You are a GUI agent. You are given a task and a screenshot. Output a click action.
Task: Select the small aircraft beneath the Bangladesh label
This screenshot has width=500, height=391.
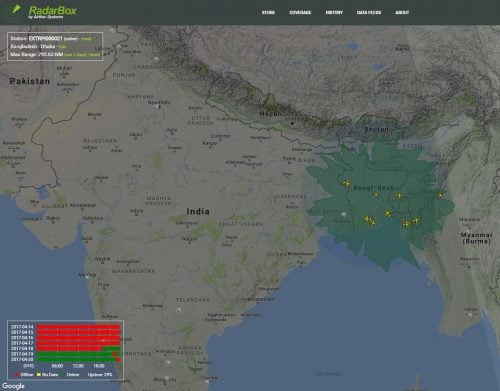[376, 194]
